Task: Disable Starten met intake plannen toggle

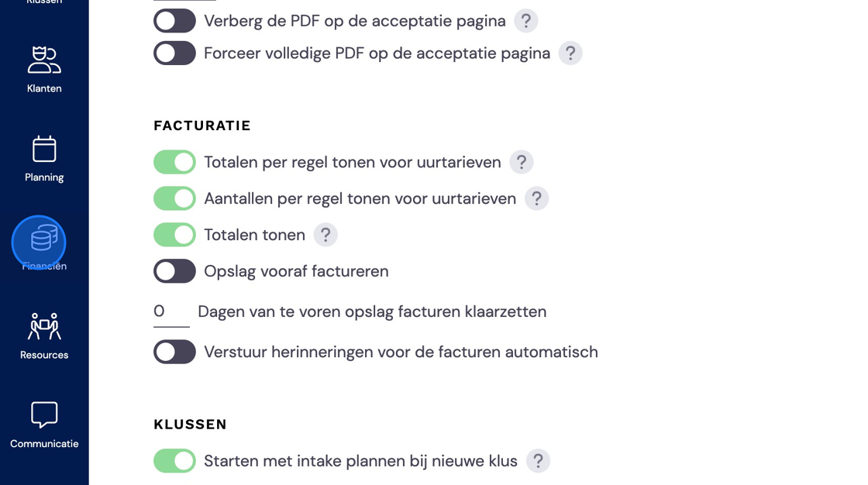Action: click(174, 461)
